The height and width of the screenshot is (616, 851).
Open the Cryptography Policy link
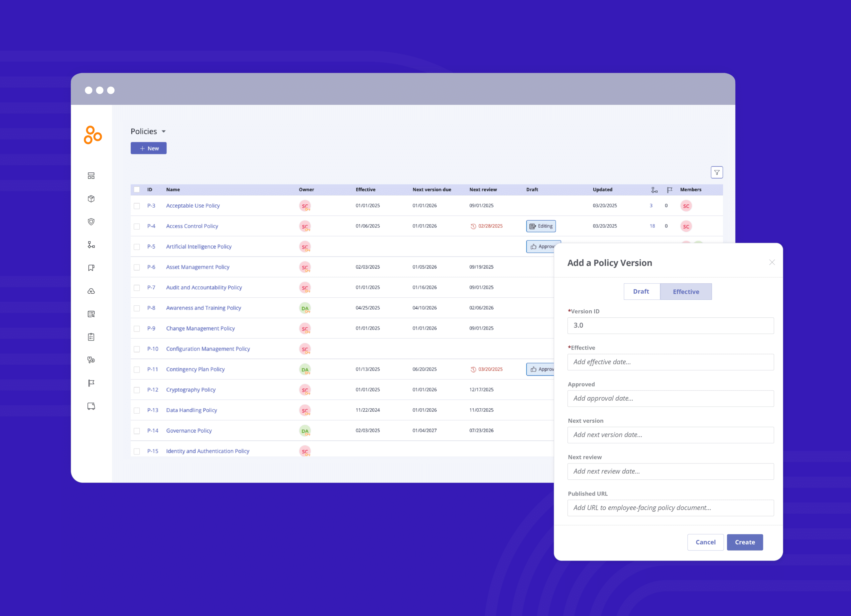pos(190,389)
